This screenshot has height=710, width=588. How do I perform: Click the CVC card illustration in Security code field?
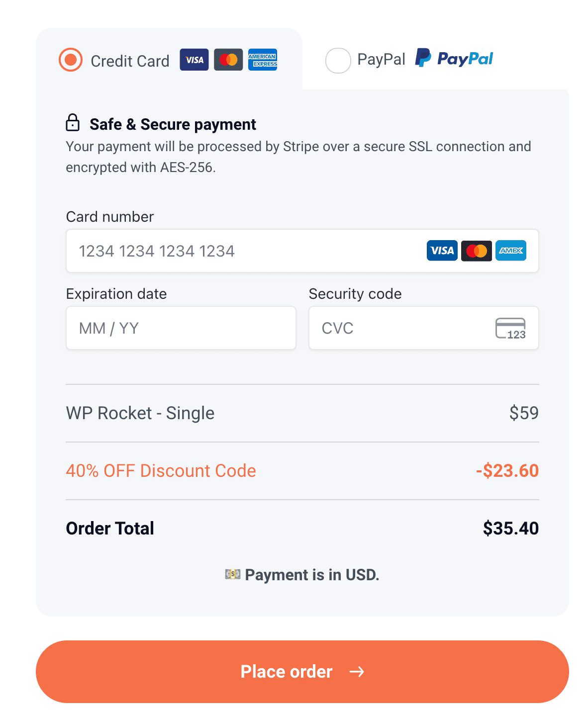coord(510,328)
